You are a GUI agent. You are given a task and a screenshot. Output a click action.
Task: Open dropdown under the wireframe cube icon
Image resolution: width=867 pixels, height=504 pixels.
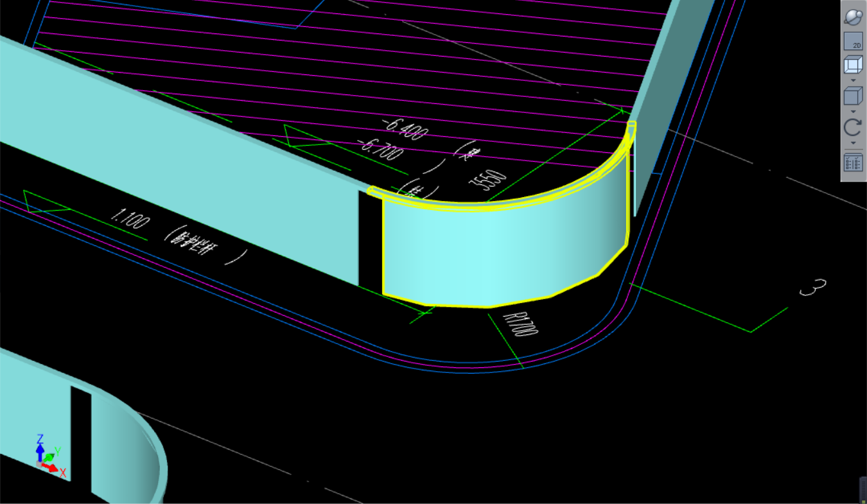pyautogui.click(x=853, y=80)
